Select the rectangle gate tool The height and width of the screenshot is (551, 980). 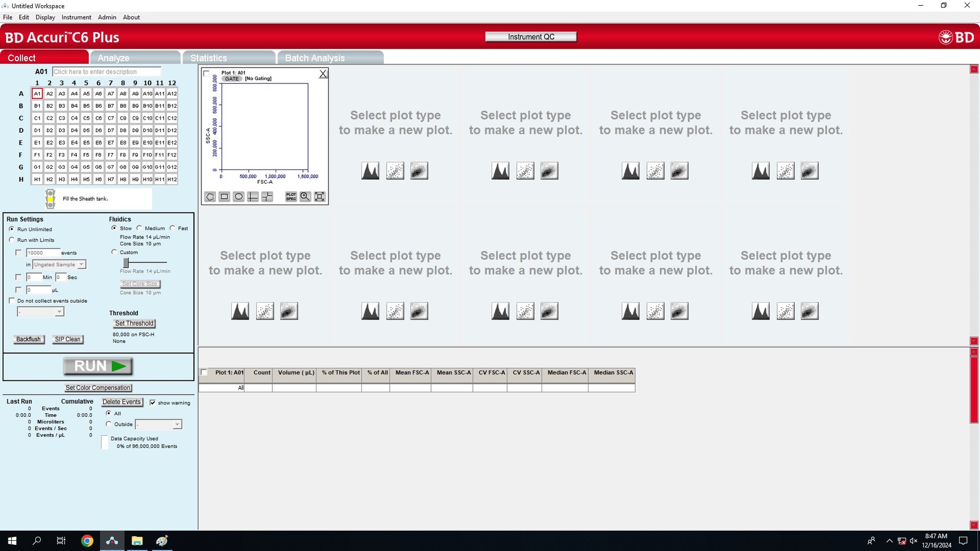[x=225, y=197]
